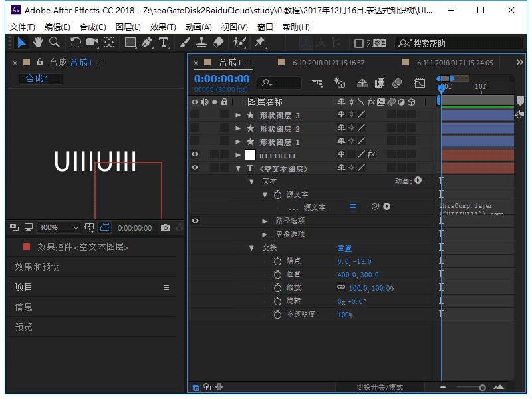Lock the 形状图层 3 layer
The height and width of the screenshot is (399, 532).
pos(225,115)
